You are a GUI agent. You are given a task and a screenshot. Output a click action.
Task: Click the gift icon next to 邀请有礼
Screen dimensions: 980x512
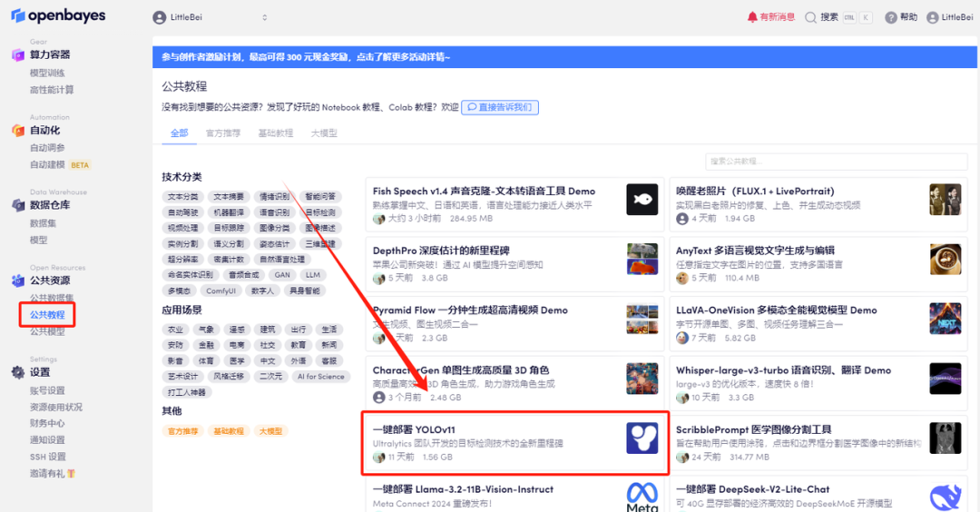click(x=71, y=473)
